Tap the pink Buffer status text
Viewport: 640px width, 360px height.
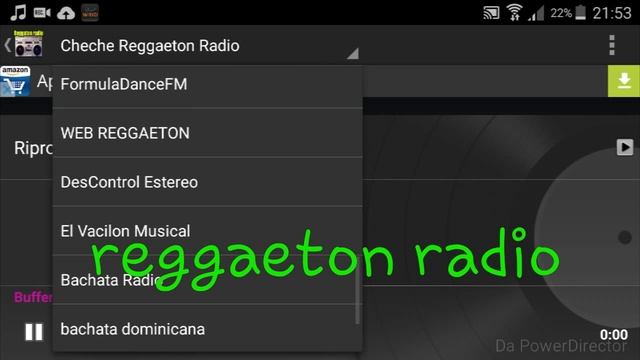click(33, 297)
